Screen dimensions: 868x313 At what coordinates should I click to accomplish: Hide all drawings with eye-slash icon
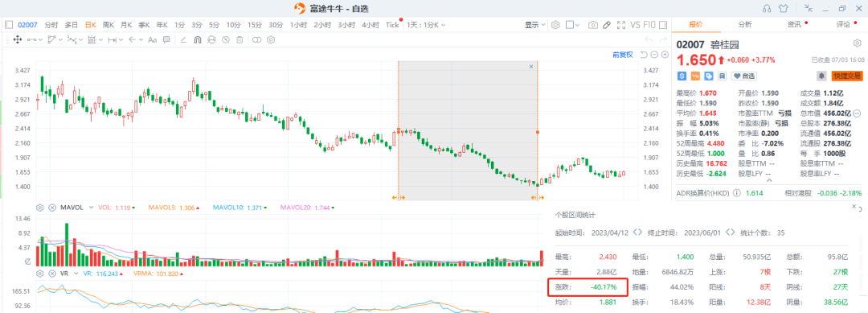click(225, 39)
